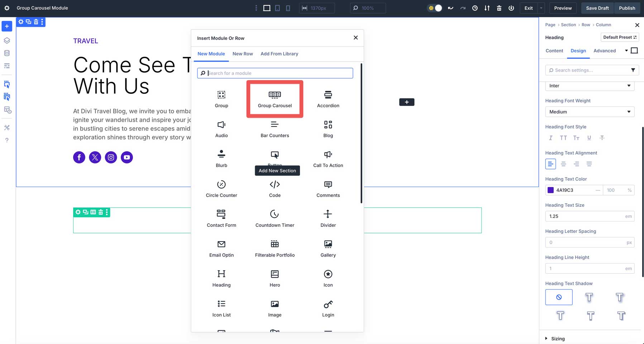Open the Heading Font Weight dropdown
This screenshot has width=644, height=344.
[590, 111]
